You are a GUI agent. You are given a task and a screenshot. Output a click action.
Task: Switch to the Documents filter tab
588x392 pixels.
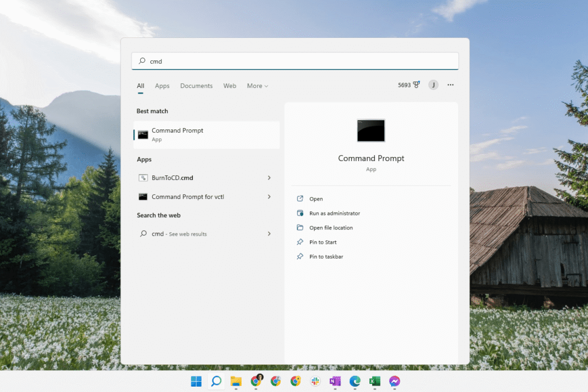click(x=196, y=86)
